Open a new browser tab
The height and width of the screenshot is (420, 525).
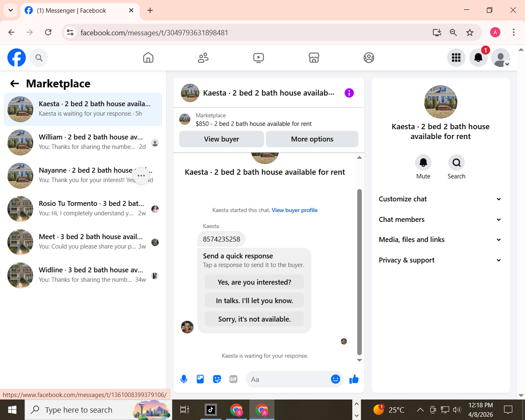[x=150, y=10]
